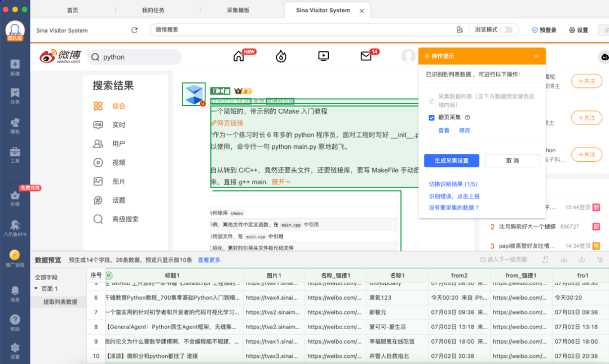609x364 pixels.
Task: Uncheck the 翻页采集 checkbox
Action: pos(431,118)
